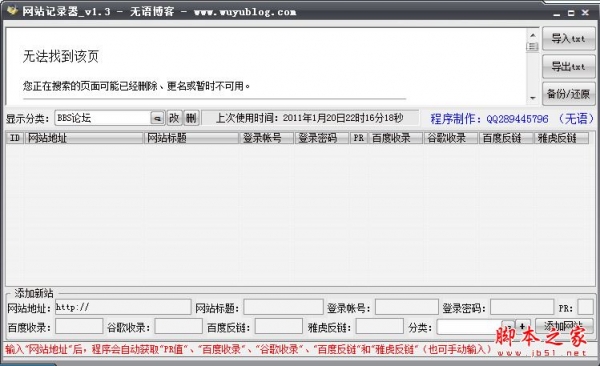Close the 网站记录器 window

pos(585,13)
